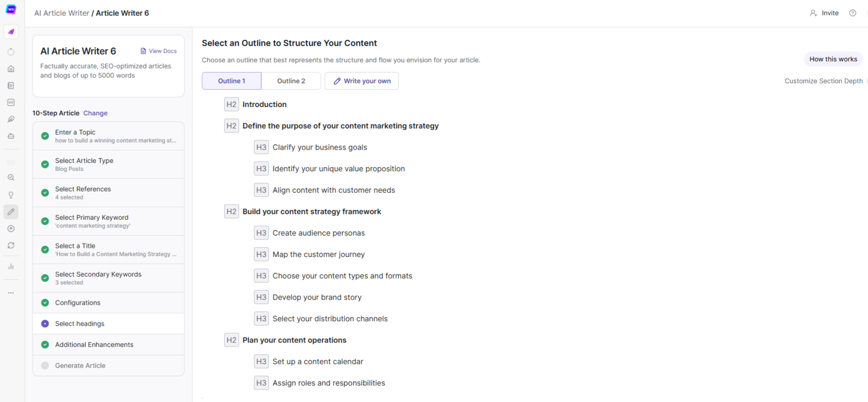Open the lightbulb ideas icon in sidebar
Viewport: 868px width, 402px height.
coord(11,195)
